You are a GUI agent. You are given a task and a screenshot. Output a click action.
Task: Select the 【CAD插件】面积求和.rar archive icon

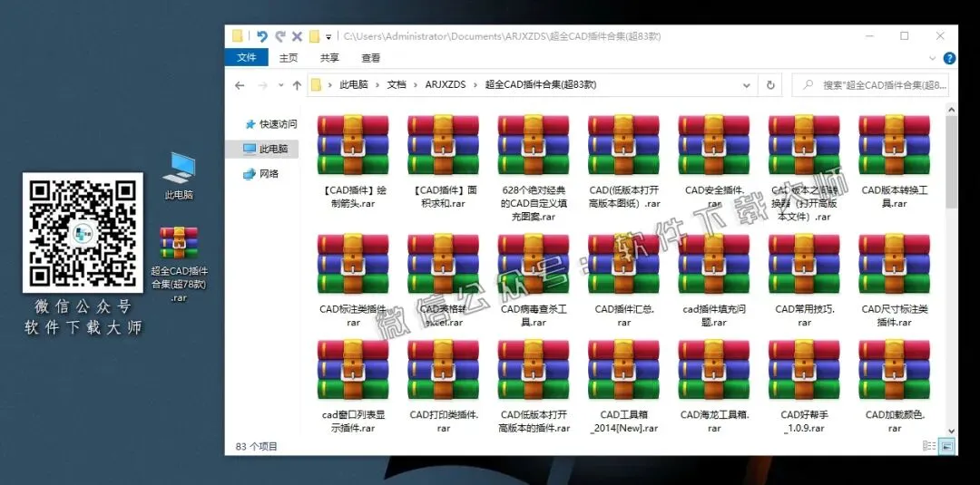[x=443, y=145]
